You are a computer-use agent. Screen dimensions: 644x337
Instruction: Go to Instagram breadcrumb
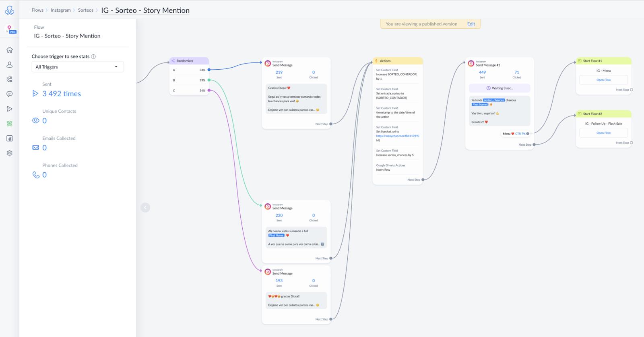coord(61,10)
